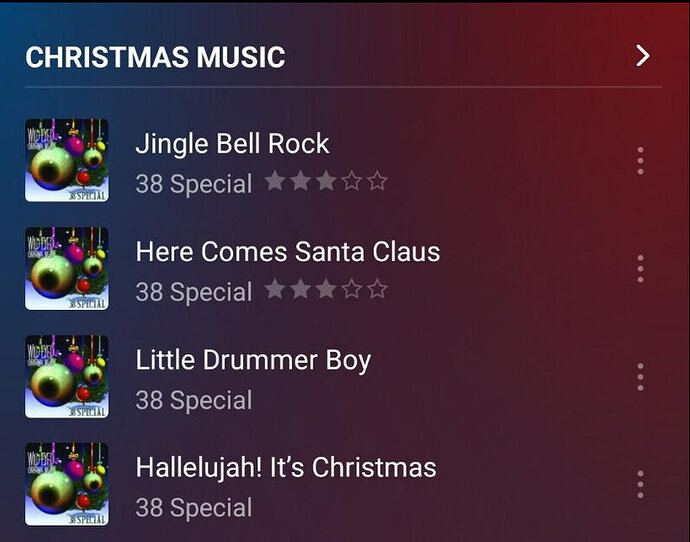Open more options for Here Comes Santa Claus
The width and height of the screenshot is (690, 542).
640,268
